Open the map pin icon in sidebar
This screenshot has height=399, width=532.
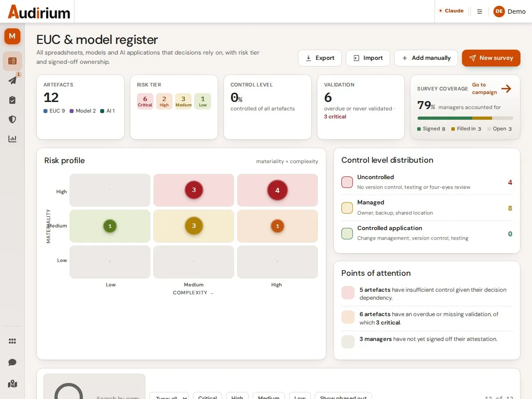tap(12, 383)
